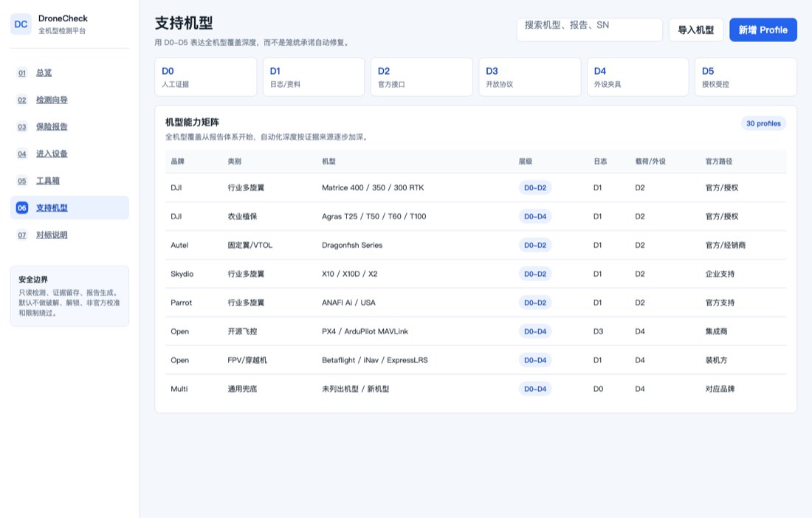This screenshot has width=812, height=518.
Task: Click 开源飞控 category cell
Action: 242,331
